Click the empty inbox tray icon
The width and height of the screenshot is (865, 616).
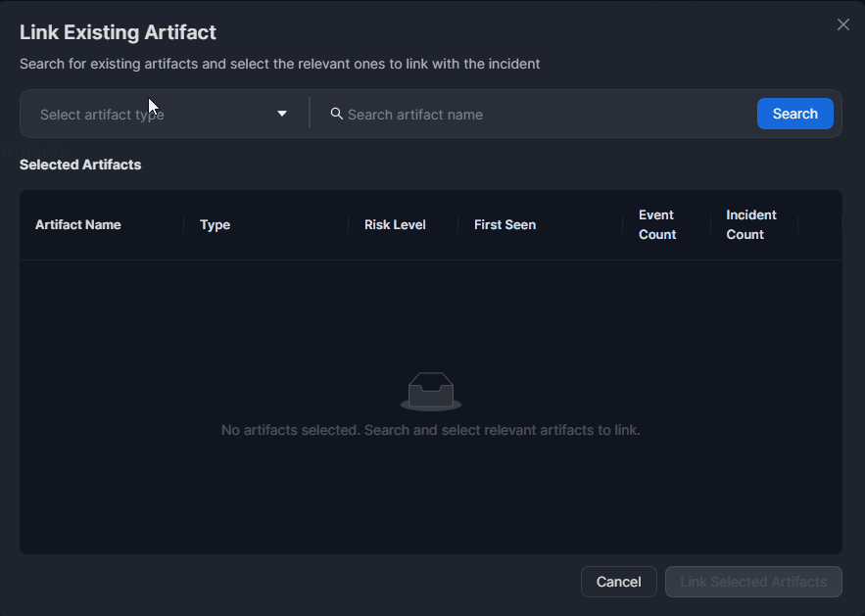click(431, 391)
